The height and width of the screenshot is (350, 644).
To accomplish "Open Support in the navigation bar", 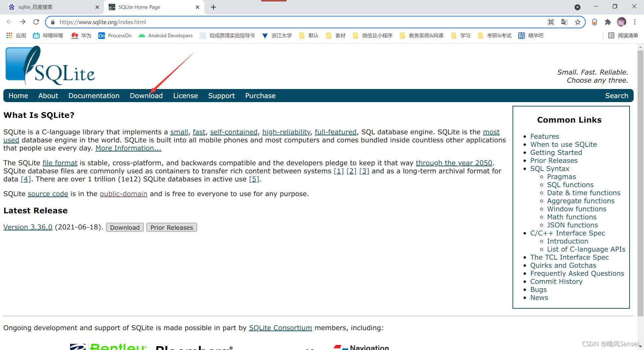I will point(221,96).
